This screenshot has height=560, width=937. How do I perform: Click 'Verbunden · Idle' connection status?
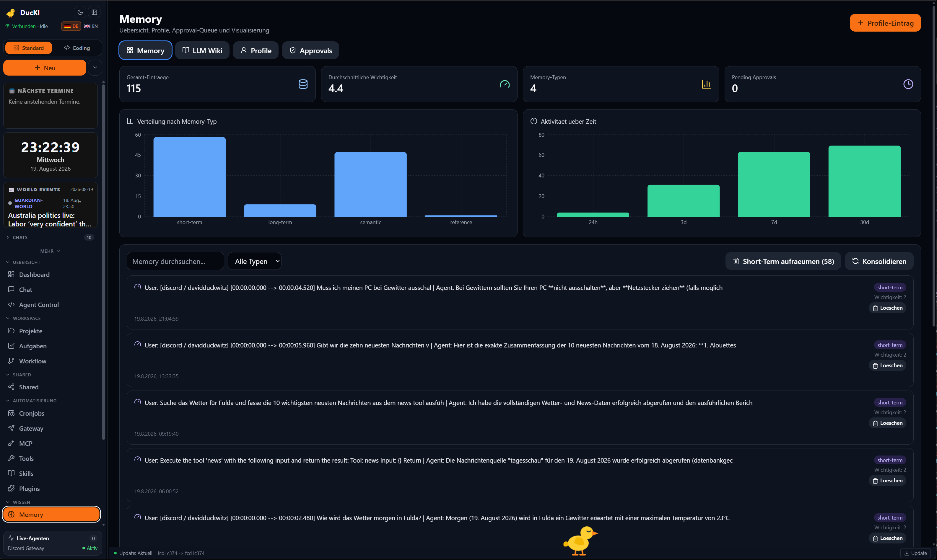coord(26,26)
